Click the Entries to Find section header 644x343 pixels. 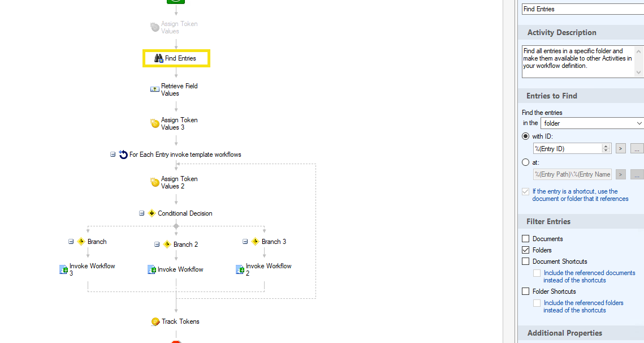[x=581, y=96]
